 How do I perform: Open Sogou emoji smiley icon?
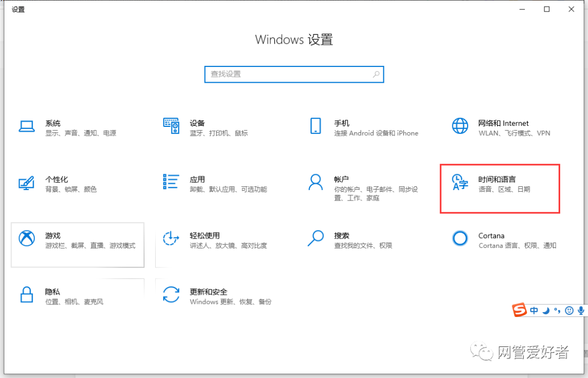569,310
